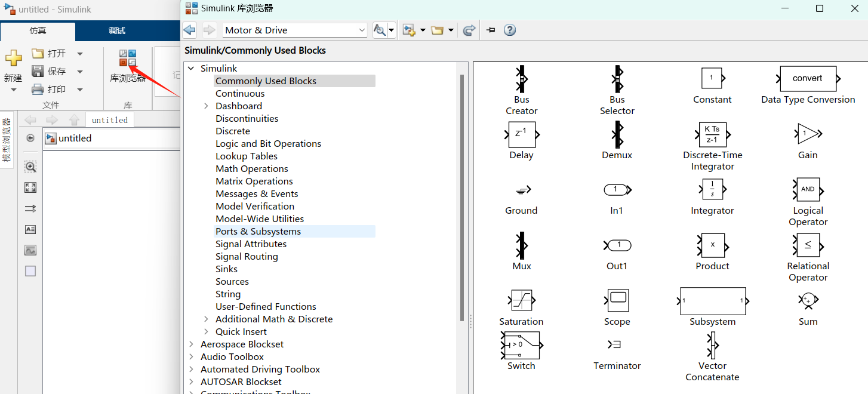Switch to the 调试 tab

[x=117, y=31]
